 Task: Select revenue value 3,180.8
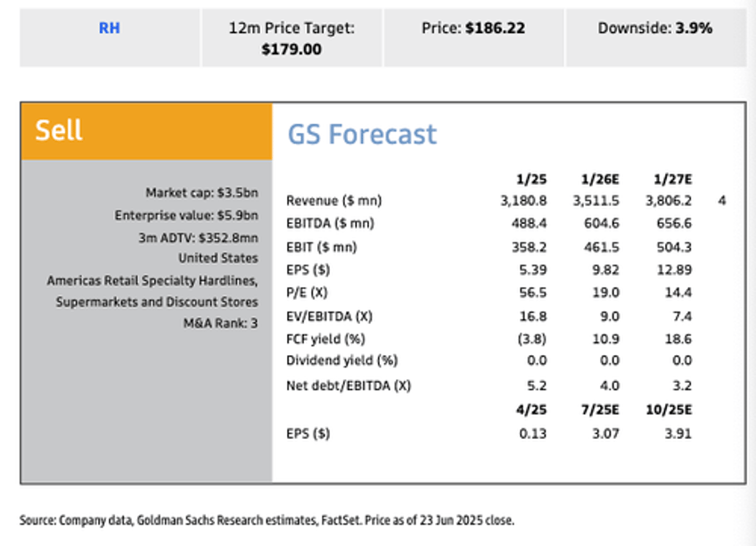[523, 201]
